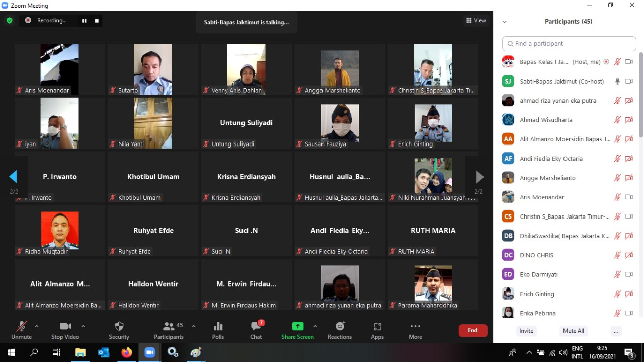
Task: Start Share Screen
Action: pos(298,330)
